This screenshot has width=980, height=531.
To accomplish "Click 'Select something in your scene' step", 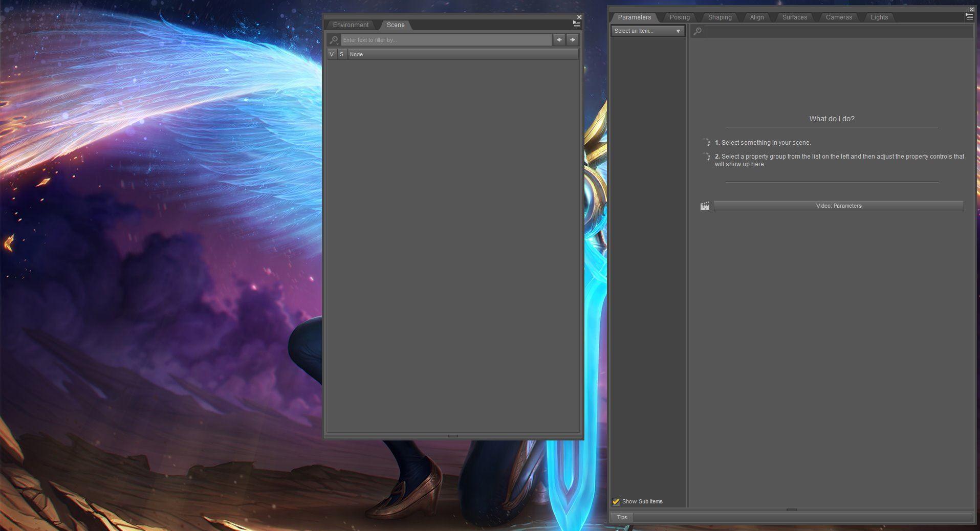I will (x=763, y=143).
